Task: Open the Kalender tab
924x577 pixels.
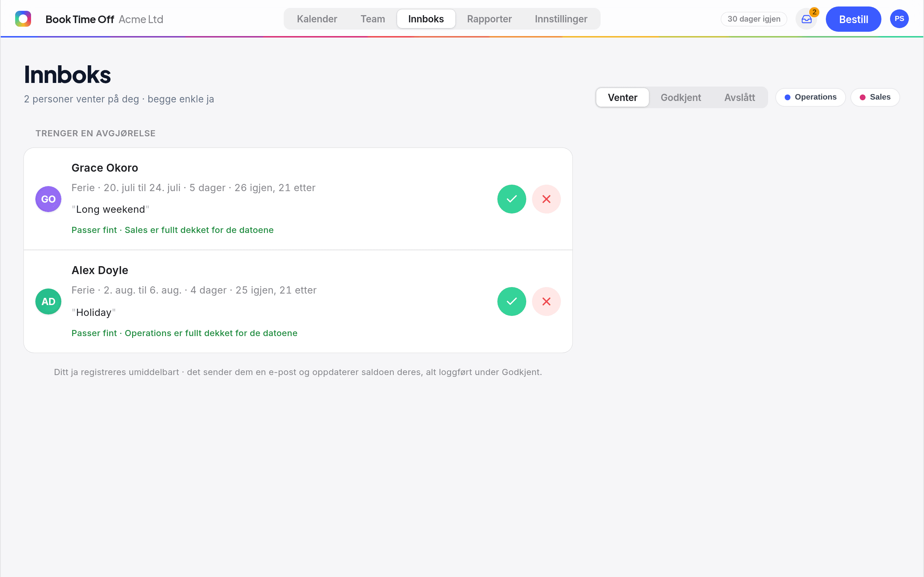Action: tap(317, 19)
